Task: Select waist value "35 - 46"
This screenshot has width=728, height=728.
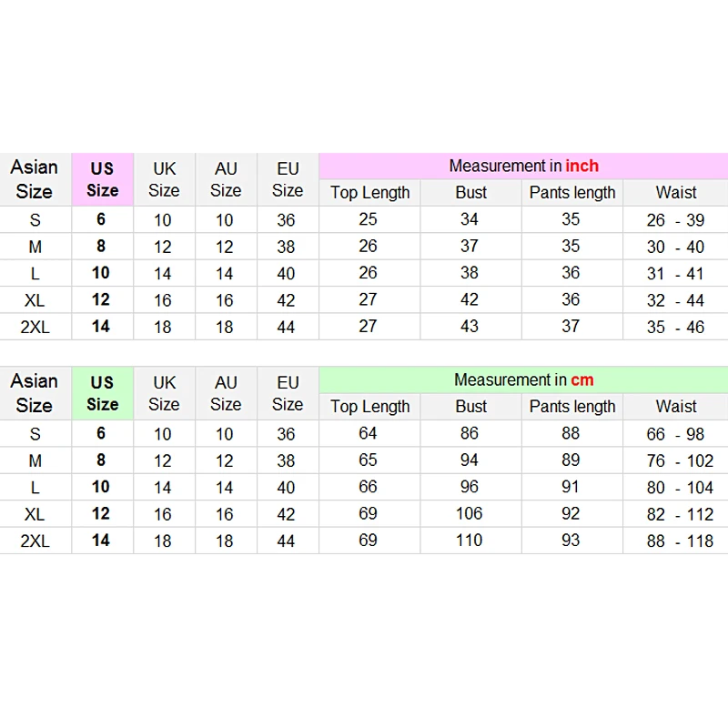Action: coord(675,328)
